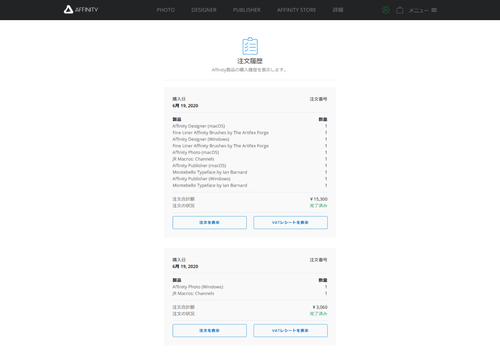
Task: View the ¥3,060 order via 注文を表示
Action: pyautogui.click(x=209, y=330)
